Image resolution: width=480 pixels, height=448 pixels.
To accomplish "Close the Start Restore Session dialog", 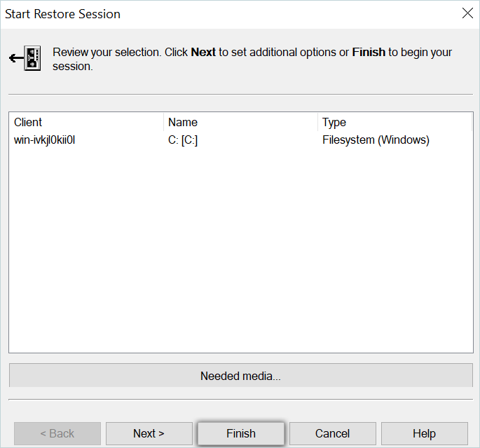I will pyautogui.click(x=467, y=13).
